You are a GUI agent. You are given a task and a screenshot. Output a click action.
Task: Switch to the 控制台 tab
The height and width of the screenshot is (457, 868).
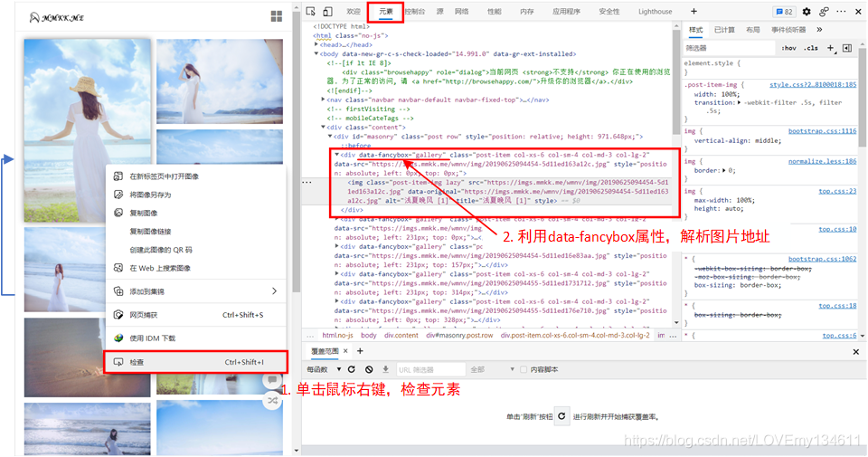click(x=414, y=12)
